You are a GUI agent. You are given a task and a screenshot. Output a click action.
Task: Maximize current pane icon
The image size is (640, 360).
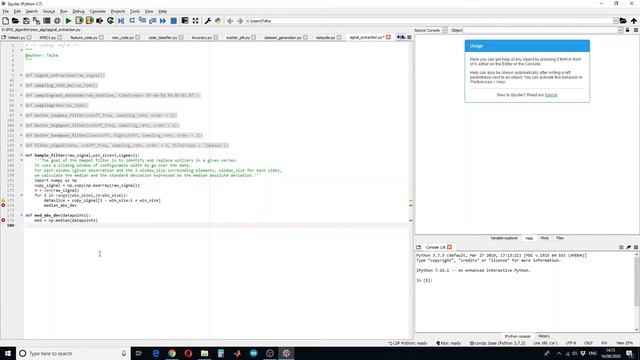click(185, 21)
